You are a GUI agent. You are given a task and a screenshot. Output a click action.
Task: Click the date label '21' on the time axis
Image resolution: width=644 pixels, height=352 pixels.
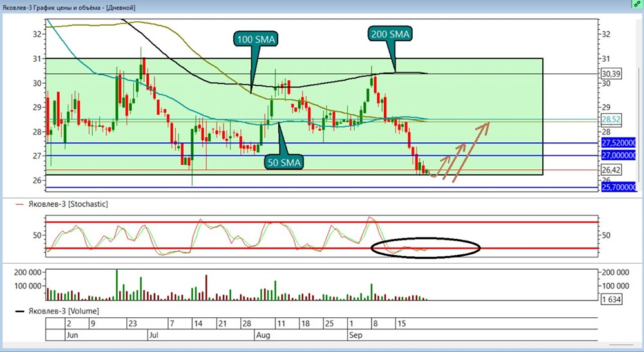222,323
